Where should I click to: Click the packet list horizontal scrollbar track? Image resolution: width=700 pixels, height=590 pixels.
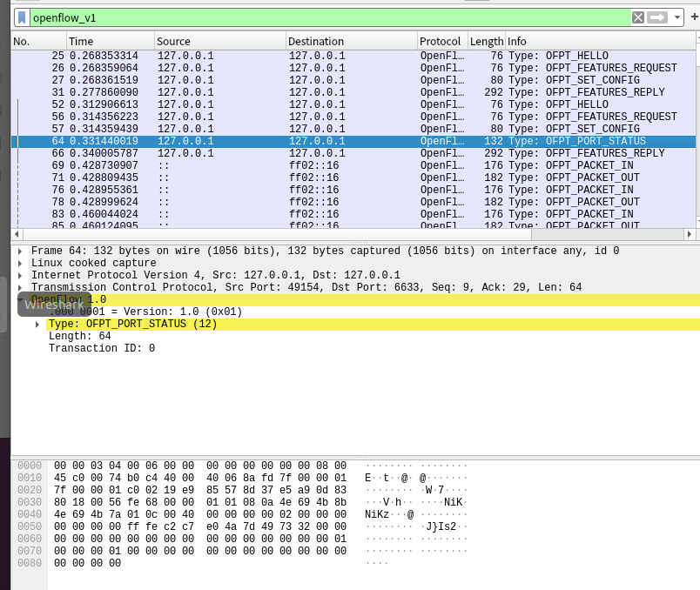click(x=607, y=234)
